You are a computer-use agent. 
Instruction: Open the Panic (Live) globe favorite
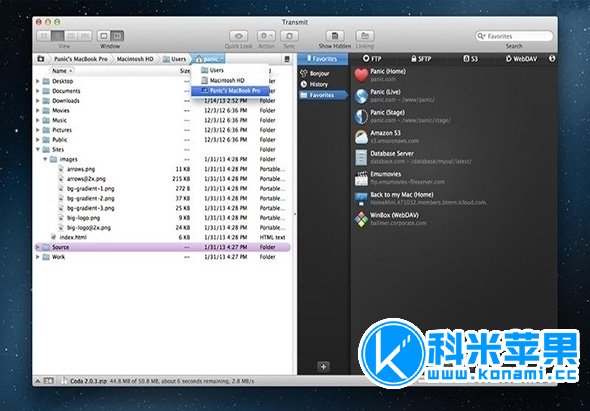click(x=453, y=96)
